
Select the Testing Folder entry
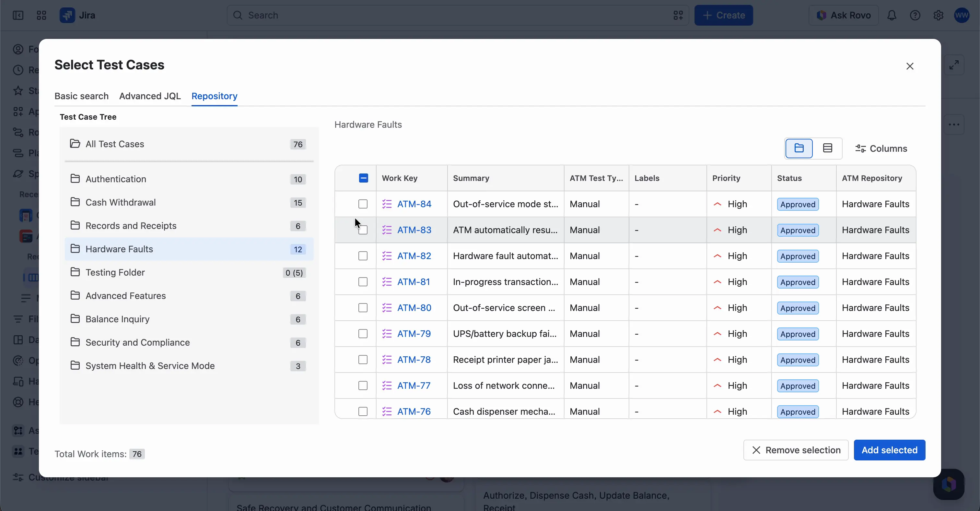click(x=189, y=272)
